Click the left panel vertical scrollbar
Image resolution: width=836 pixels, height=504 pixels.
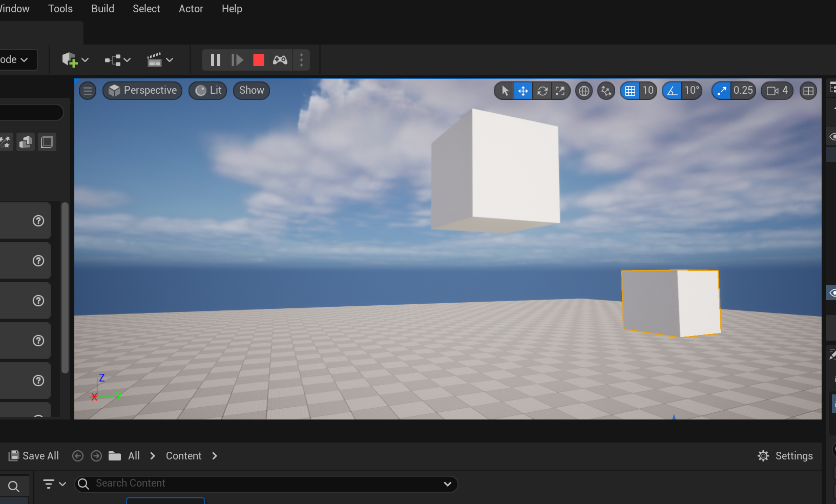coord(65,288)
